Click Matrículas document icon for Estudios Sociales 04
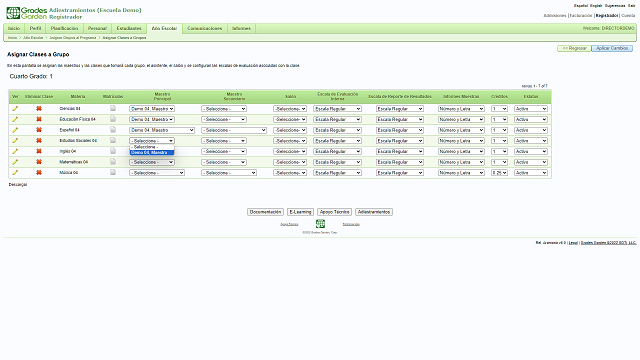The height and width of the screenshot is (360, 640). [x=113, y=140]
